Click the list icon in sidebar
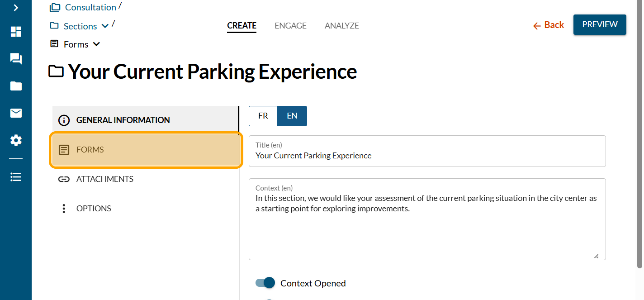 tap(16, 177)
